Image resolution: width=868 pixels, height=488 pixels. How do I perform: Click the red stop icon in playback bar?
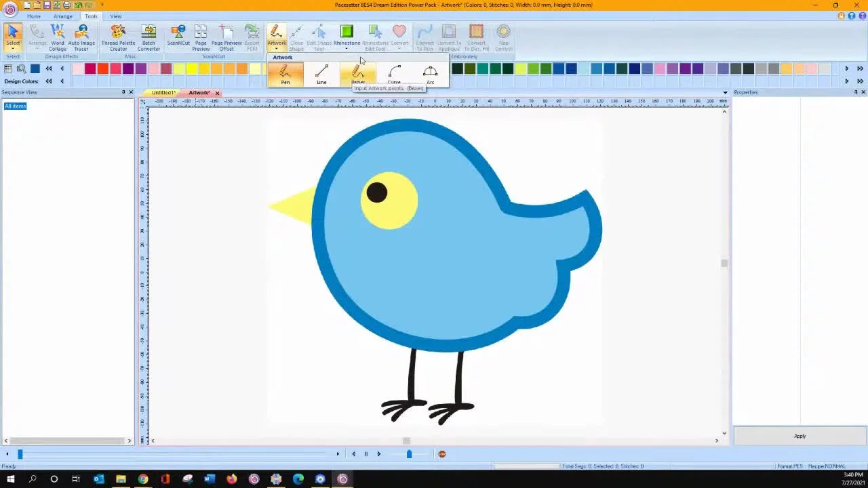coord(442,454)
